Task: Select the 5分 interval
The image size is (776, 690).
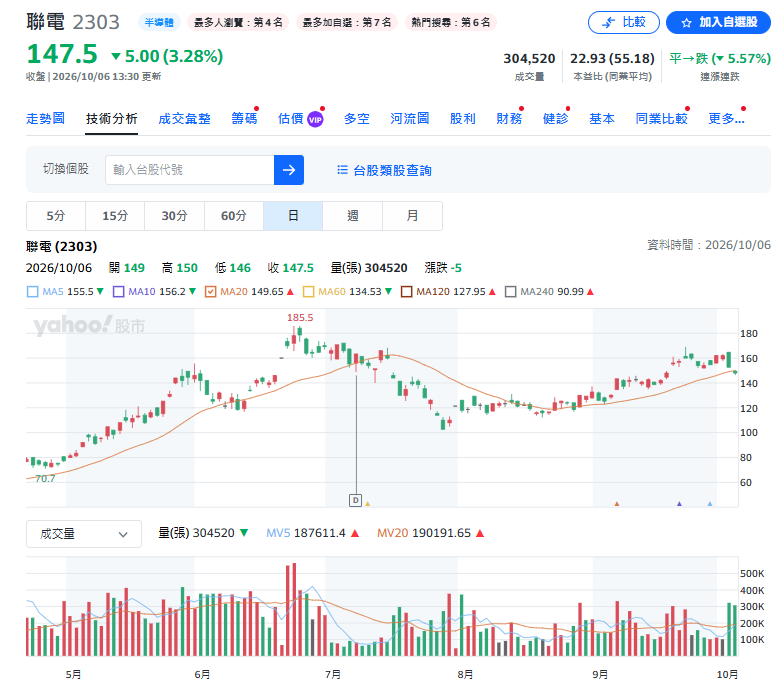Action: coord(55,216)
